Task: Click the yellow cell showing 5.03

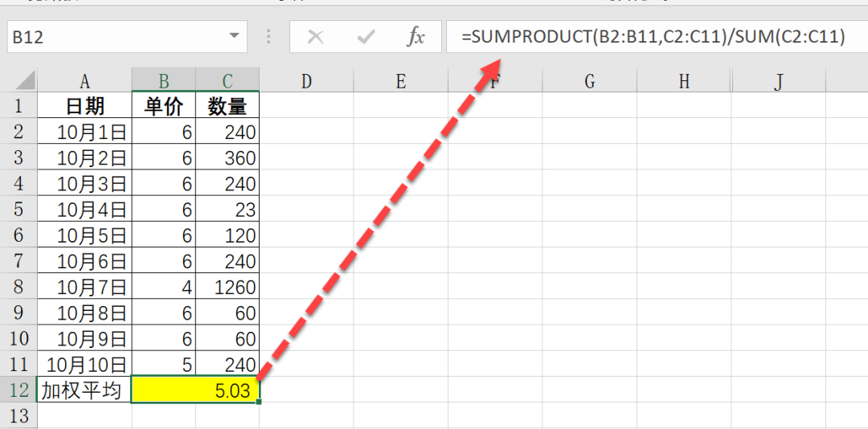Action: coord(195,390)
